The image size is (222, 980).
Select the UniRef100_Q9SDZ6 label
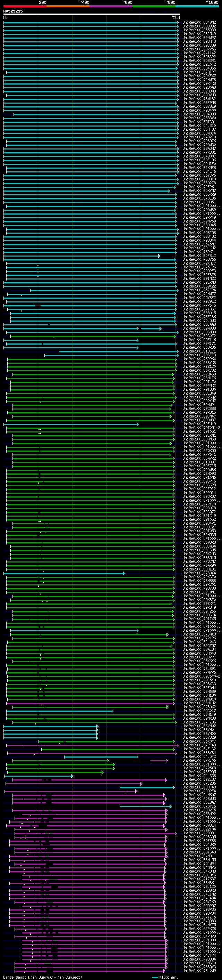199,141
